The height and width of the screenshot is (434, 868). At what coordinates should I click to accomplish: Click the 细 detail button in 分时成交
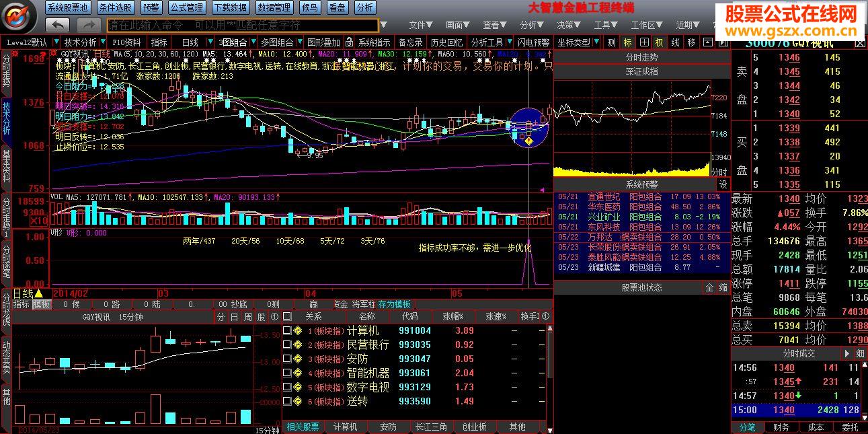[860, 353]
